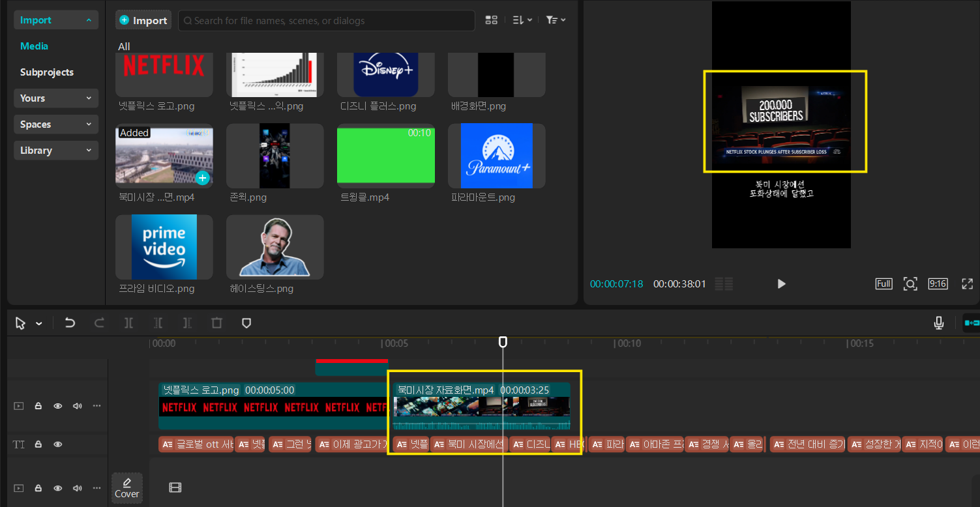
Task: Expand the Yours section
Action: click(x=56, y=98)
